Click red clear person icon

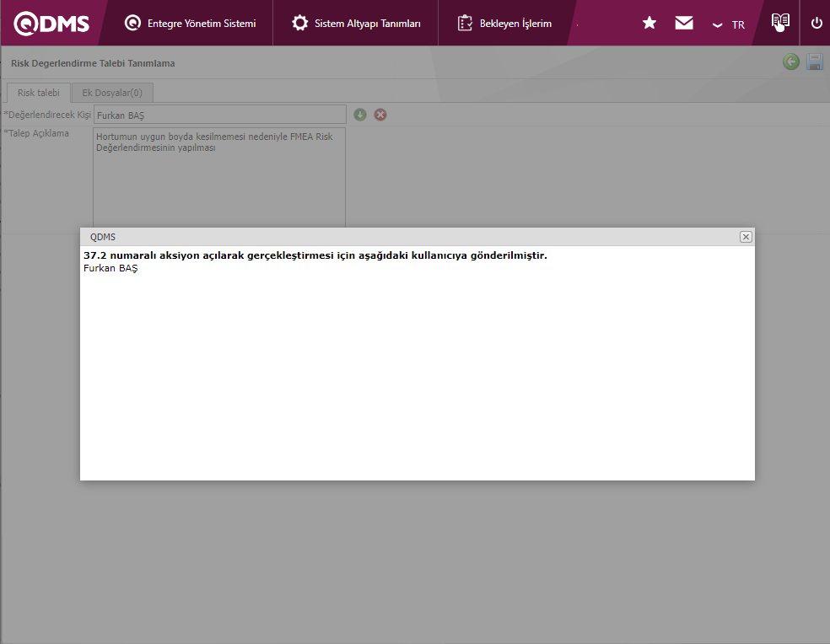point(380,115)
